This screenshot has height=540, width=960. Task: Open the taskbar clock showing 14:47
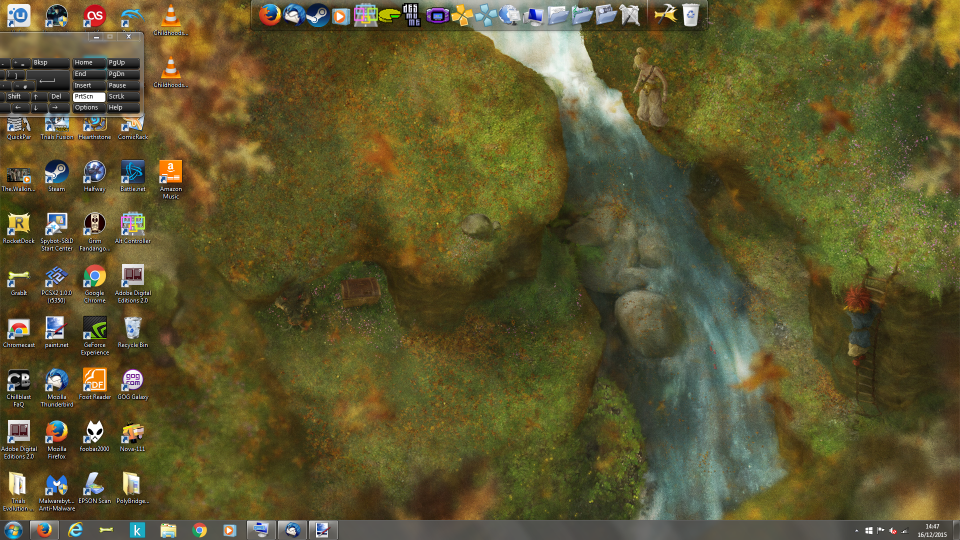(x=932, y=530)
